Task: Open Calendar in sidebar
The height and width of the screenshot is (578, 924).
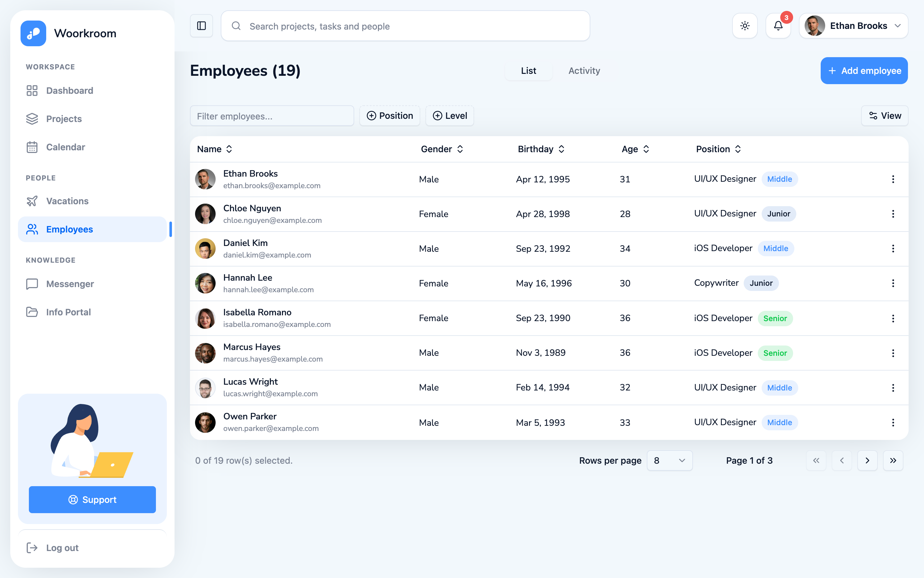Action: point(92,147)
